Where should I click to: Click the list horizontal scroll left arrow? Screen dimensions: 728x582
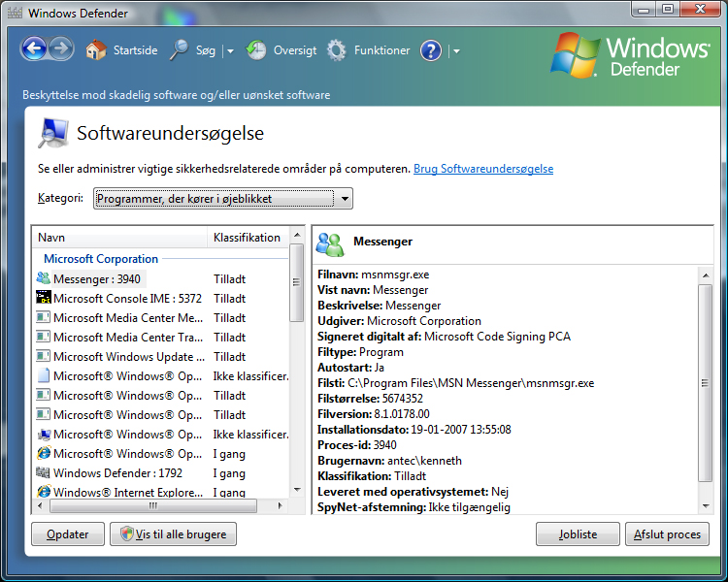(40, 505)
